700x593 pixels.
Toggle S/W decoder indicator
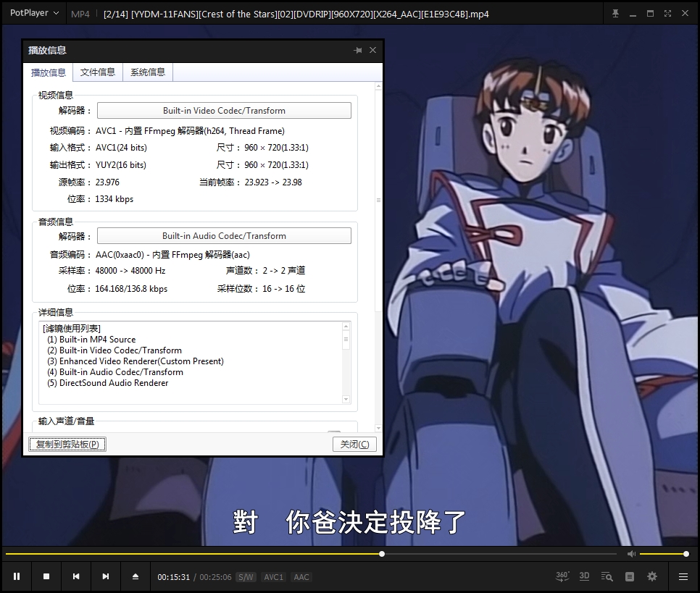point(246,577)
